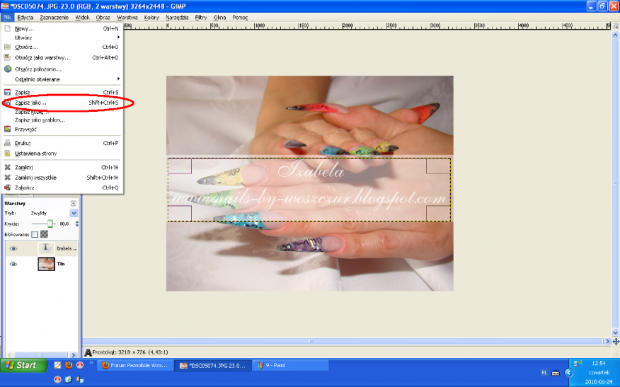Image resolution: width=620 pixels, height=387 pixels.
Task: Click the Zamknij close-image icon entry
Action: pyautogui.click(x=7, y=167)
